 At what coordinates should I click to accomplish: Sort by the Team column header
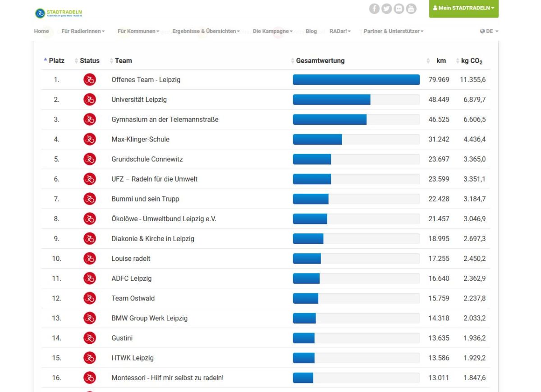[x=123, y=61]
